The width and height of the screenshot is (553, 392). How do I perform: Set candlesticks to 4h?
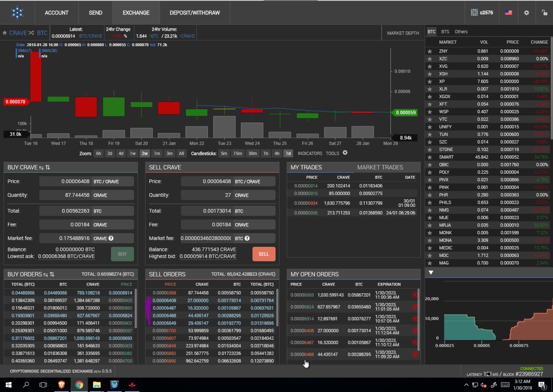[277, 153]
